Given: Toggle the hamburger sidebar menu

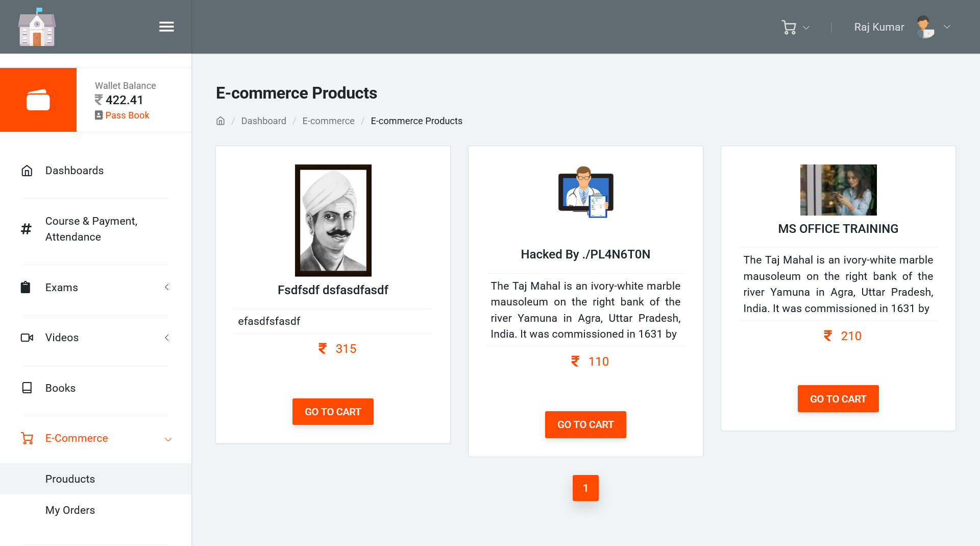Looking at the screenshot, I should click(x=166, y=27).
